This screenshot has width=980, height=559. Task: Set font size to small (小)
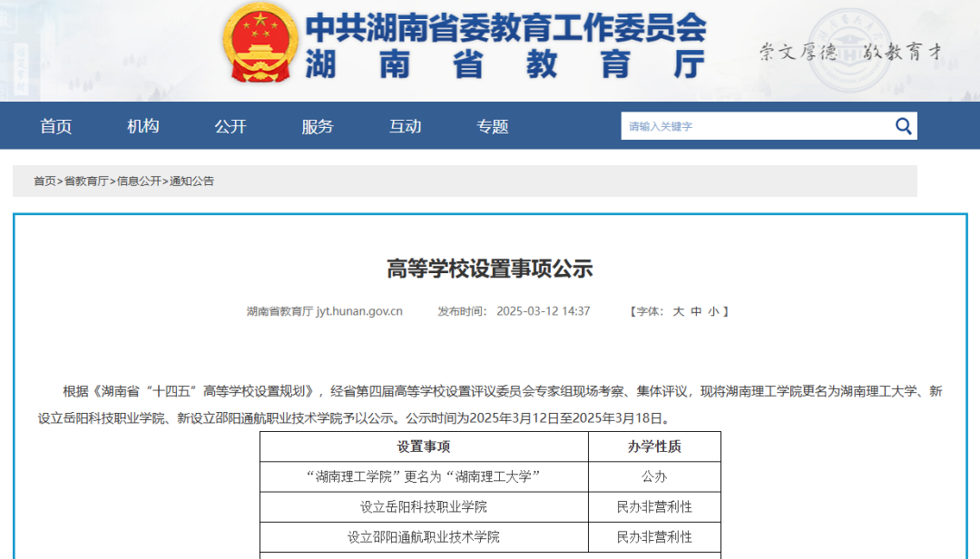pyautogui.click(x=713, y=311)
